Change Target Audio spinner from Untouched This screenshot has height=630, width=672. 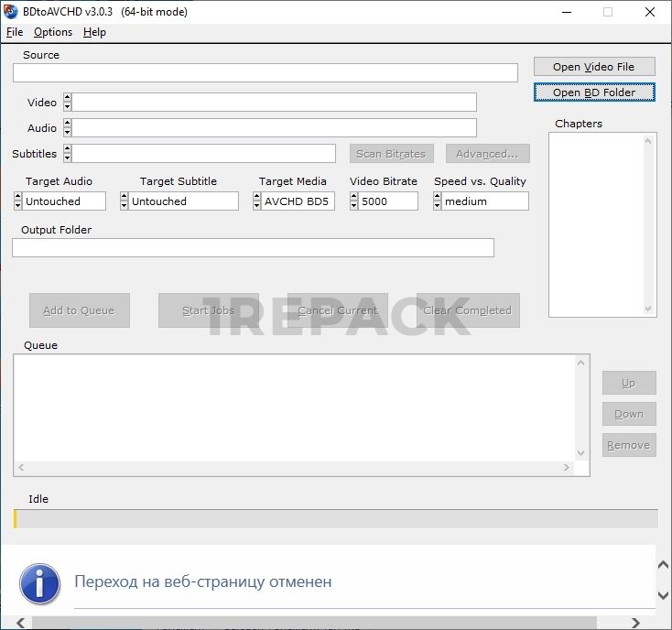pos(18,201)
